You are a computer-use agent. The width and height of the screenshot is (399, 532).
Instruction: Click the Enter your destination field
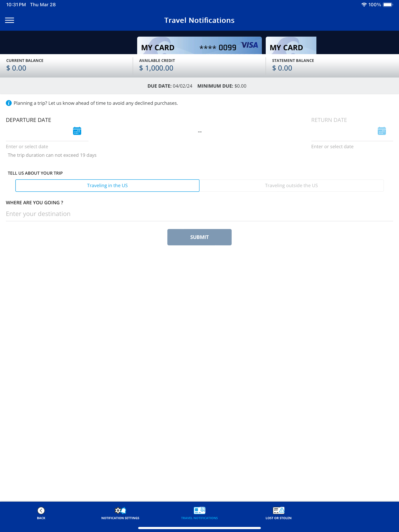click(199, 214)
